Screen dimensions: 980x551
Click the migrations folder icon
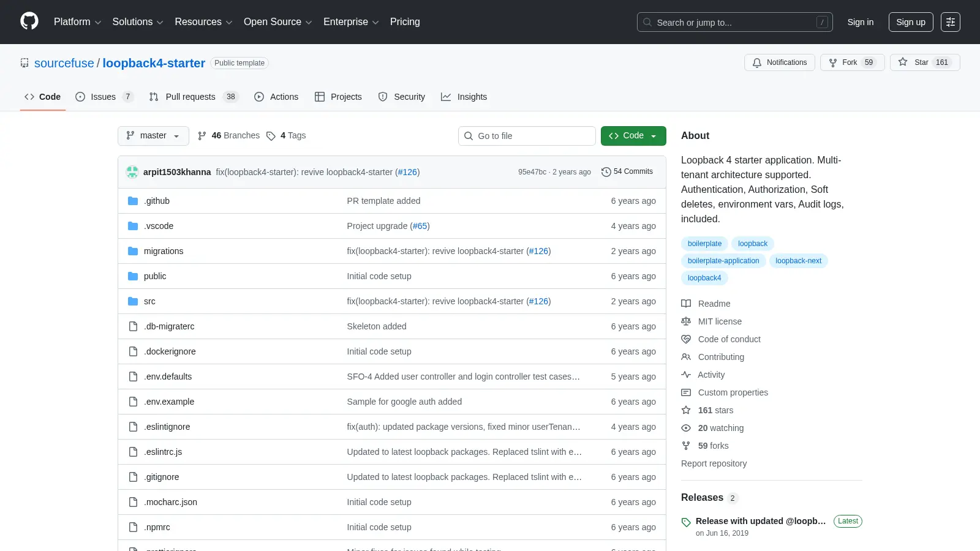click(x=133, y=251)
